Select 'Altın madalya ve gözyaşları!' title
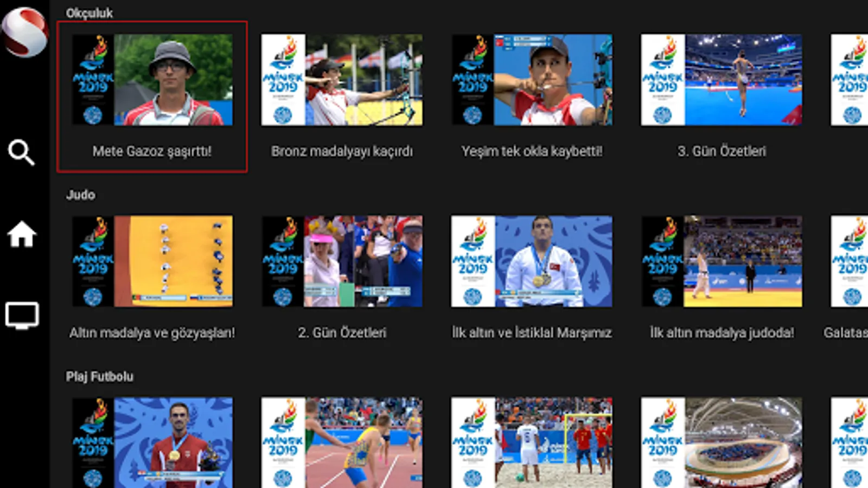The image size is (868, 488). (152, 333)
